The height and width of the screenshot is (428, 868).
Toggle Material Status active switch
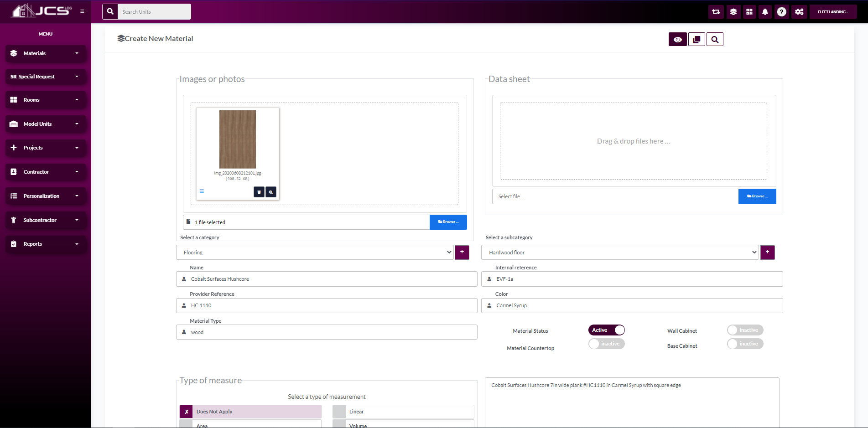606,330
